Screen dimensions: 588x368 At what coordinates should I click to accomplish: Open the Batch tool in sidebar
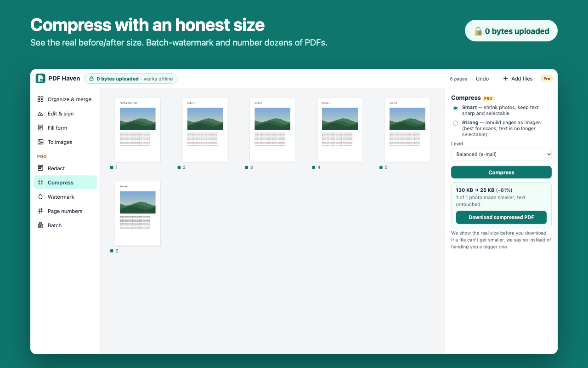click(x=65, y=225)
